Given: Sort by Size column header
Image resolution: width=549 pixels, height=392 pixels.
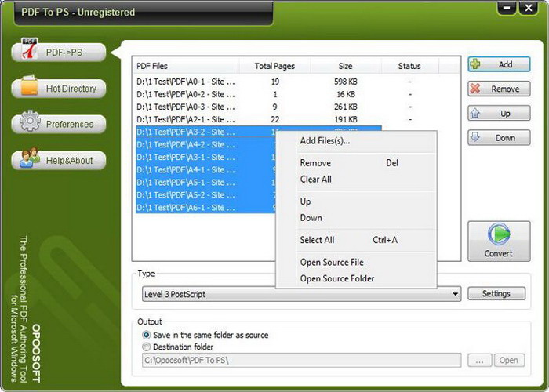Looking at the screenshot, I should coord(346,66).
